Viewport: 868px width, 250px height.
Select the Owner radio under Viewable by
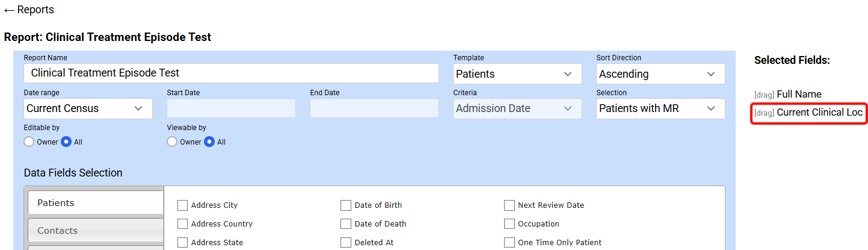pos(172,142)
